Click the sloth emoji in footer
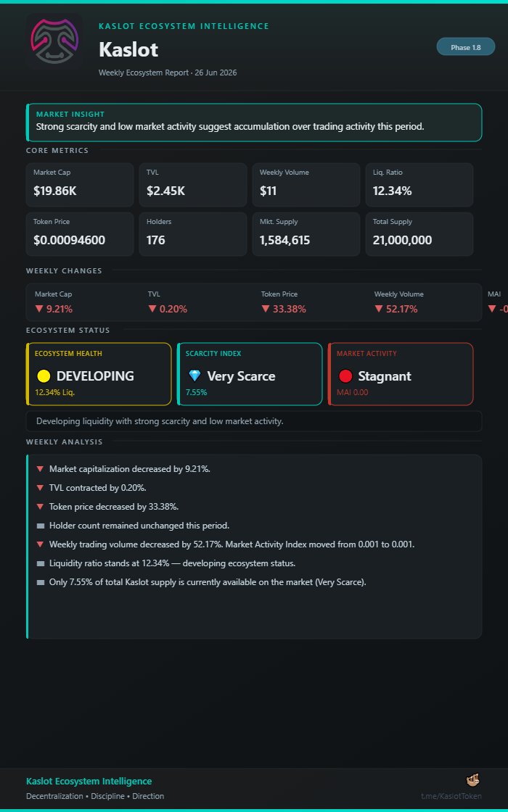508x812 pixels. pyautogui.click(x=472, y=780)
